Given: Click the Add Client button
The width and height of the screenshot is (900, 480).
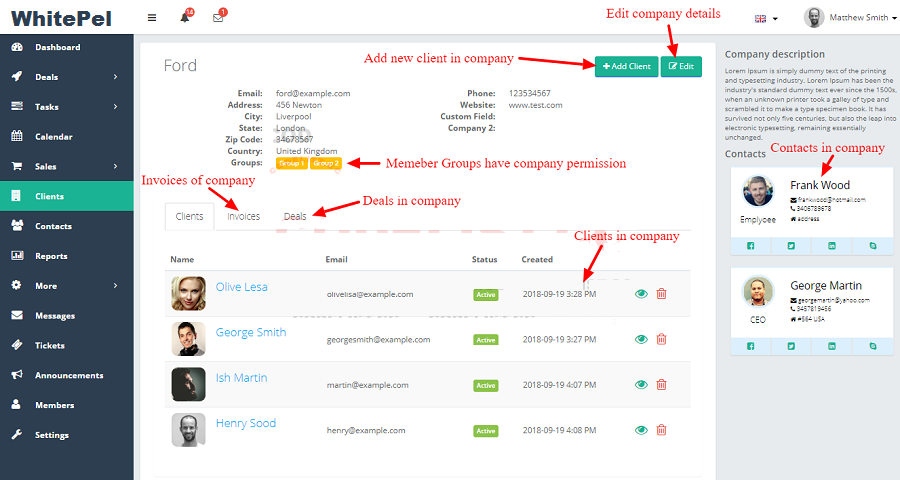Looking at the screenshot, I should 626,66.
